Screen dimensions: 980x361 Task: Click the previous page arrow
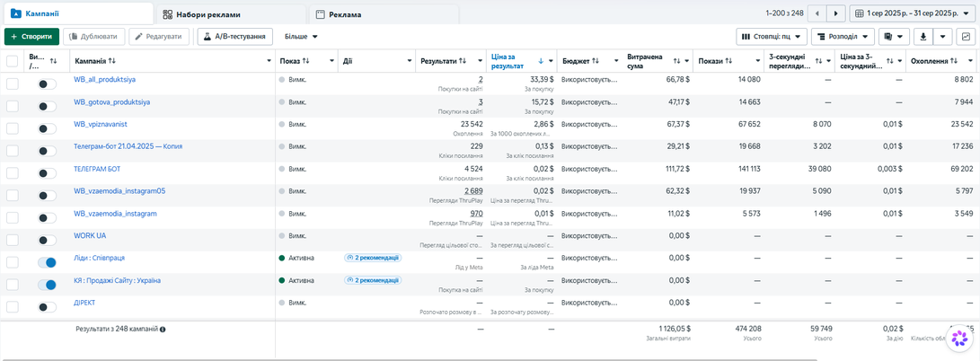817,13
